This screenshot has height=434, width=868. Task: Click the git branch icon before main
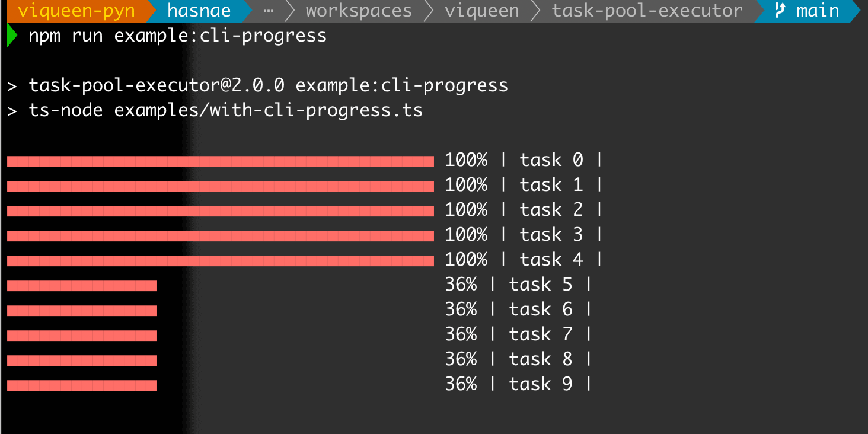(780, 11)
